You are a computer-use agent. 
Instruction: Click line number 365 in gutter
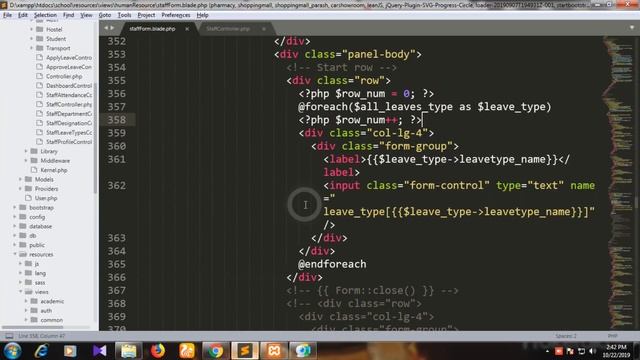coord(117,264)
